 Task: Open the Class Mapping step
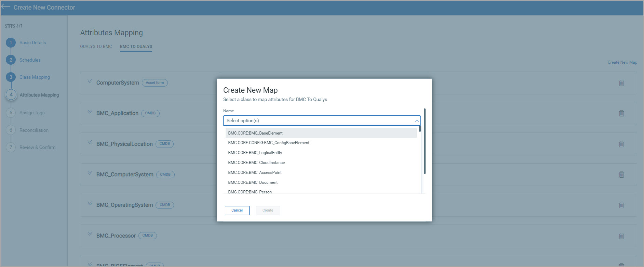(35, 77)
